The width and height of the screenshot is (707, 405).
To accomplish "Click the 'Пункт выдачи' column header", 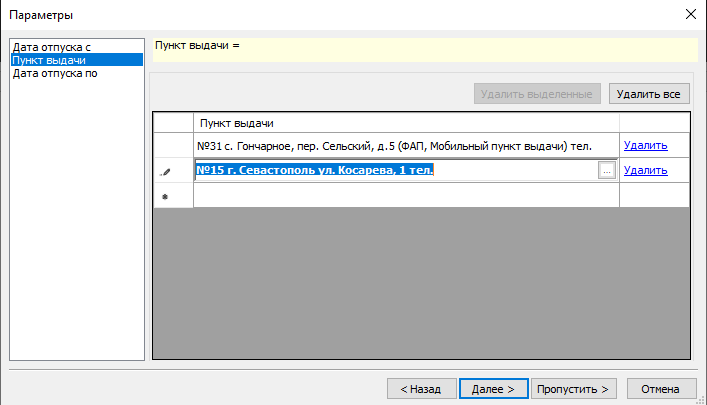I will coord(406,123).
